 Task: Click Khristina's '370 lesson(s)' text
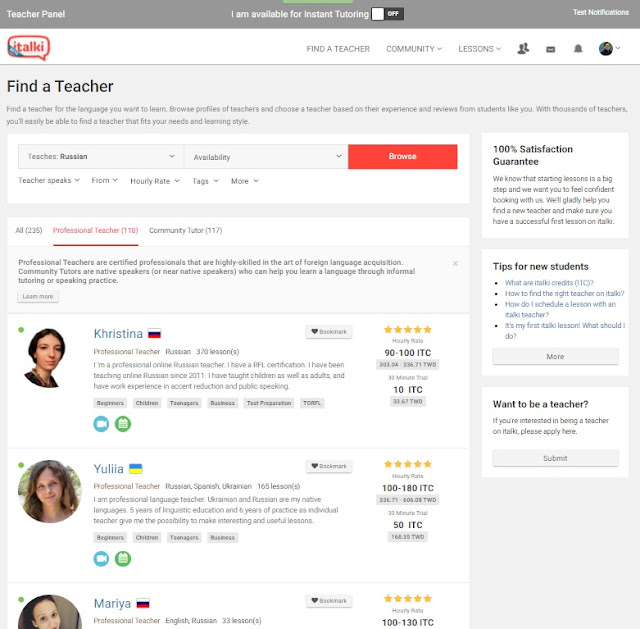click(x=218, y=351)
